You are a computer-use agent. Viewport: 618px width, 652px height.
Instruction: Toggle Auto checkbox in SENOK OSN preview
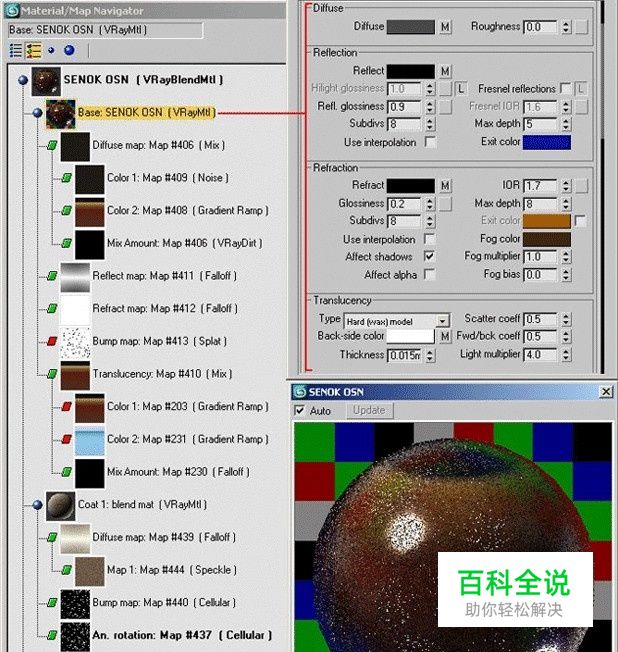(x=299, y=410)
